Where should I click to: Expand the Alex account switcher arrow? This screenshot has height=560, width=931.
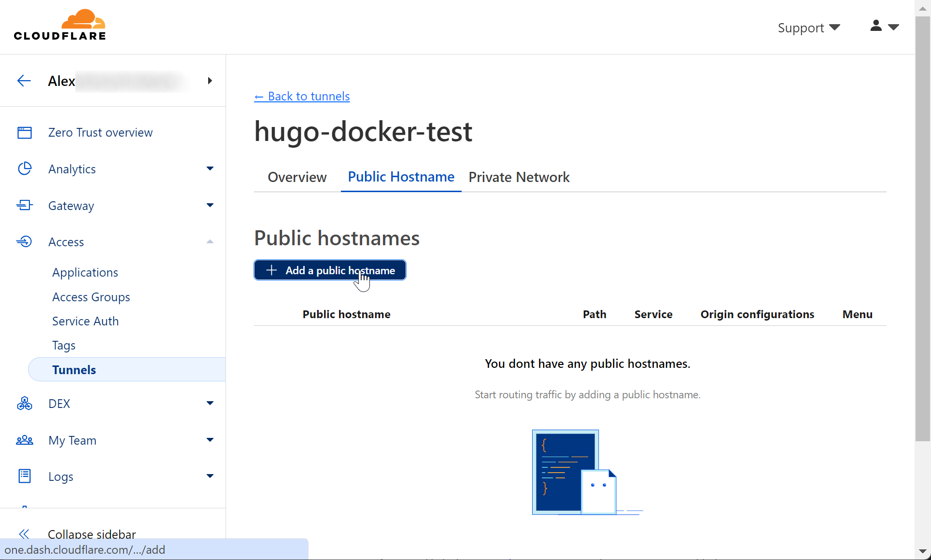pos(210,81)
